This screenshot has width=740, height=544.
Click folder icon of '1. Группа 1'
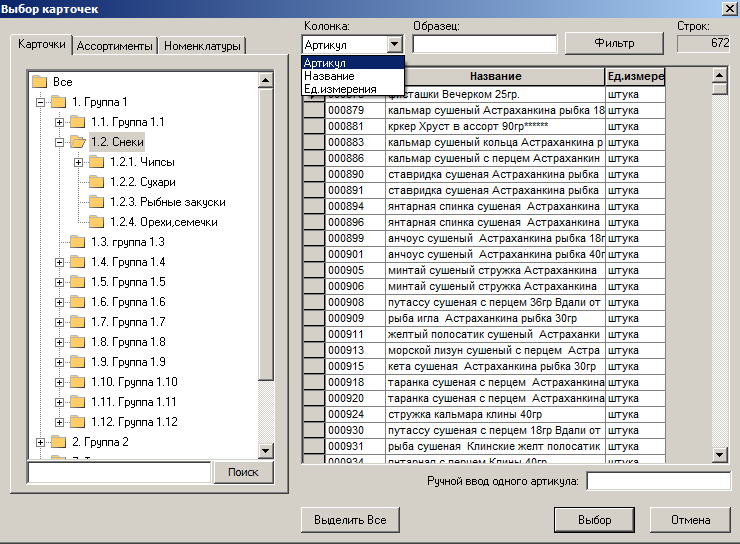coord(59,101)
